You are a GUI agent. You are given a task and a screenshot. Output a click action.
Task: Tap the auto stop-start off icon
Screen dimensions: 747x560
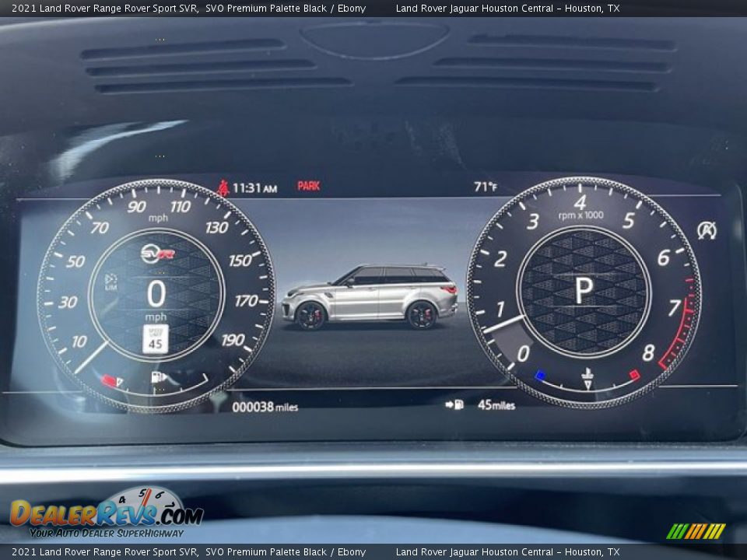pyautogui.click(x=707, y=230)
